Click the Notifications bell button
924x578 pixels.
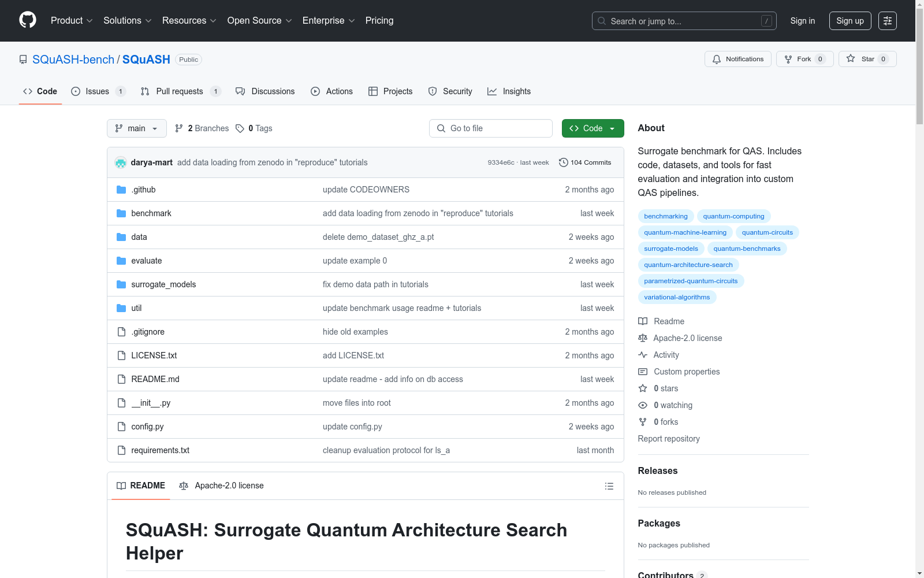[737, 59]
